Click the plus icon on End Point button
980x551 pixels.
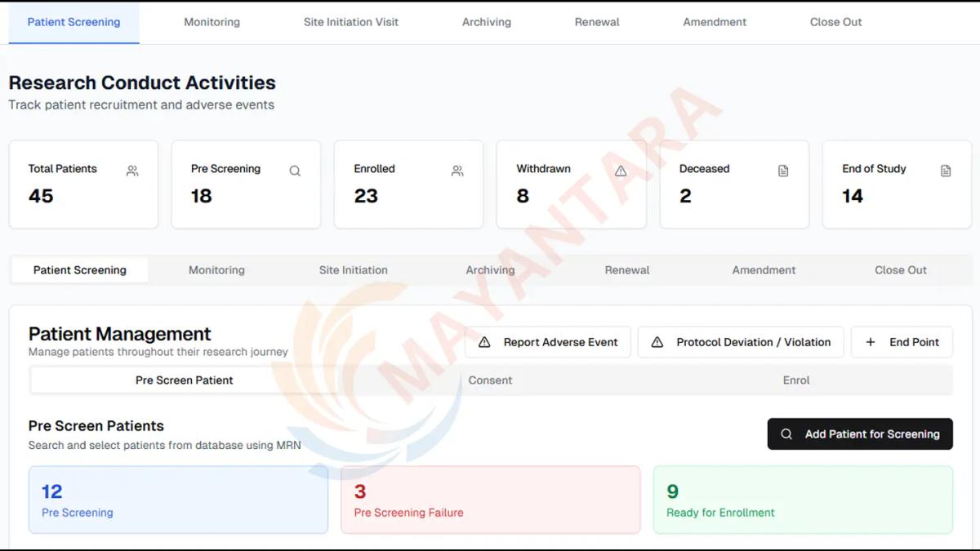point(871,341)
